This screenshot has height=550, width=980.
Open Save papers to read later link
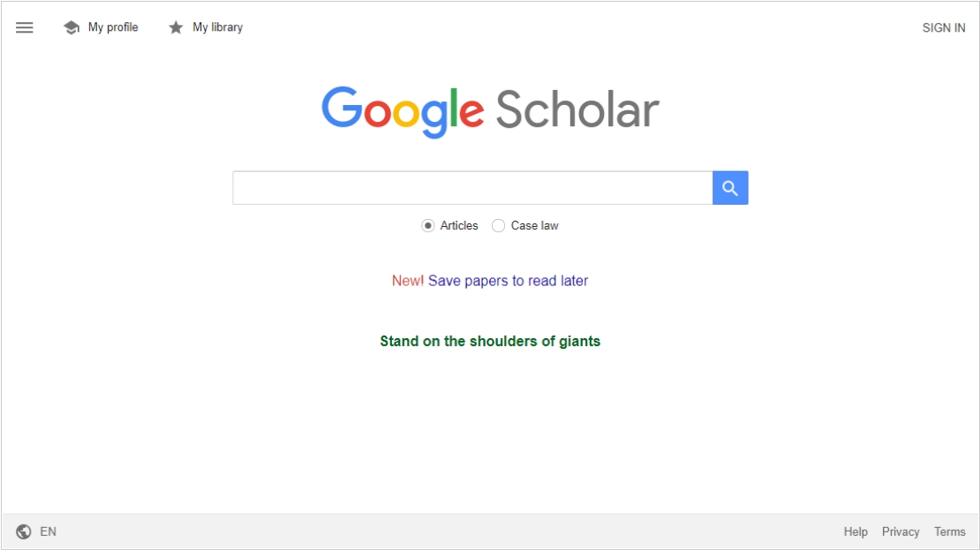point(509,281)
